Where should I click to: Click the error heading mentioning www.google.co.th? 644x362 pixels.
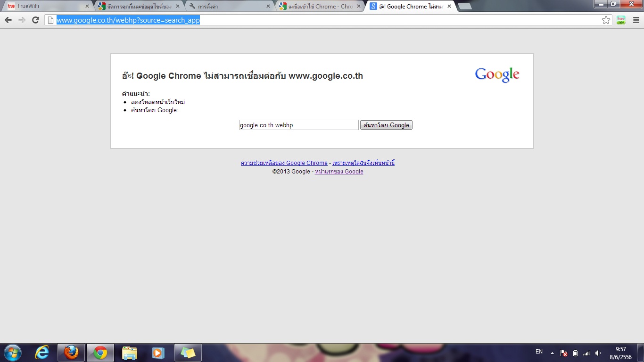pyautogui.click(x=242, y=76)
